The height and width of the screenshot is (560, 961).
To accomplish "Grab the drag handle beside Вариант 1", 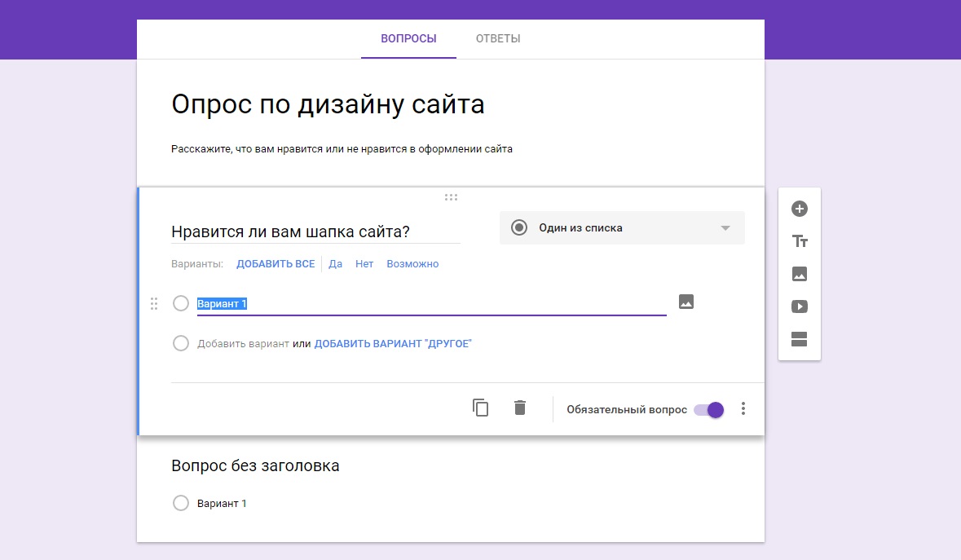I will pos(154,303).
